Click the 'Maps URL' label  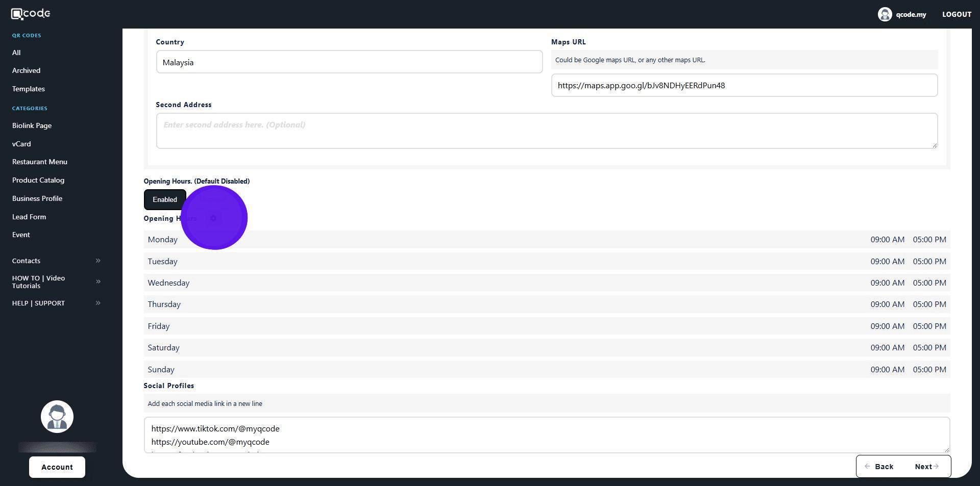(x=569, y=42)
